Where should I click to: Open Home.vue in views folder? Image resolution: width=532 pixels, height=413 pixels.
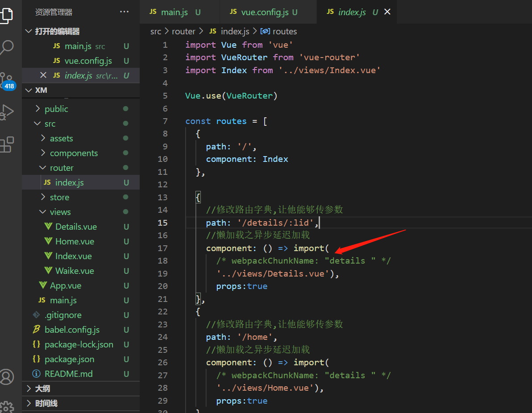tap(80, 241)
